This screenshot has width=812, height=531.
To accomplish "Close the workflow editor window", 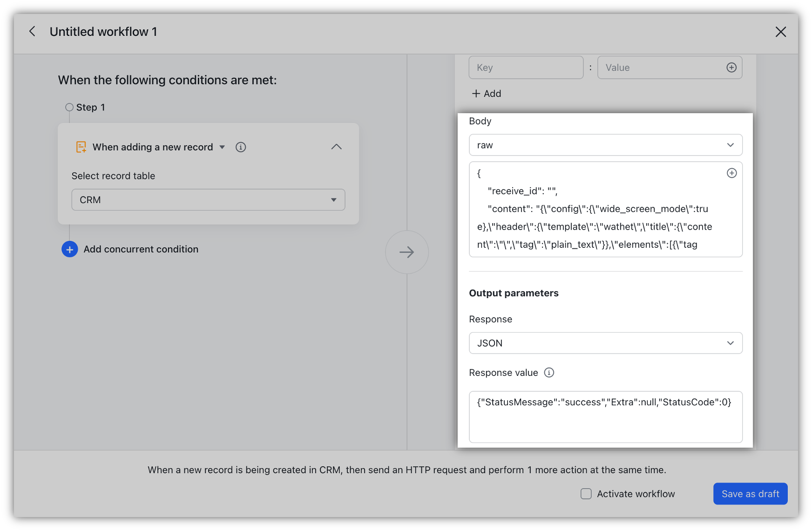I will pyautogui.click(x=780, y=32).
